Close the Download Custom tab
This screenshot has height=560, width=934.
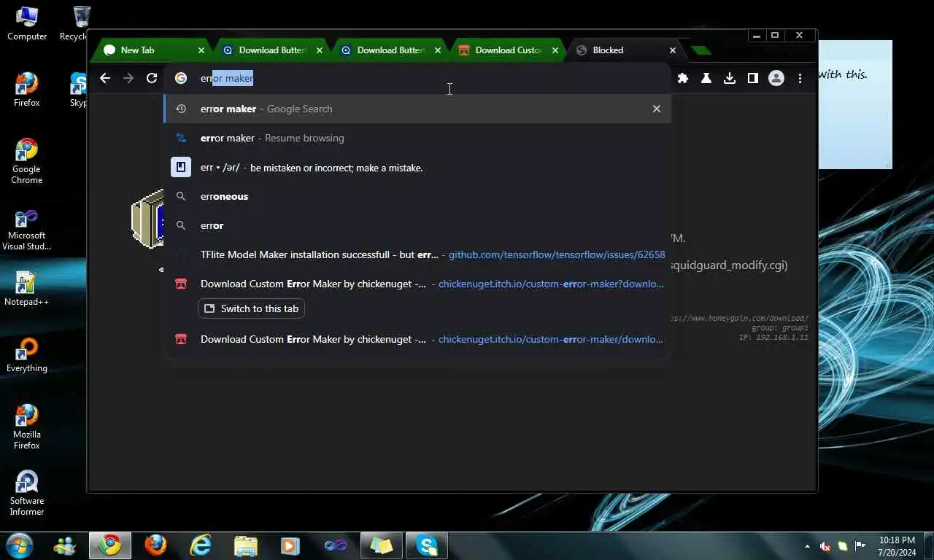pyautogui.click(x=555, y=50)
